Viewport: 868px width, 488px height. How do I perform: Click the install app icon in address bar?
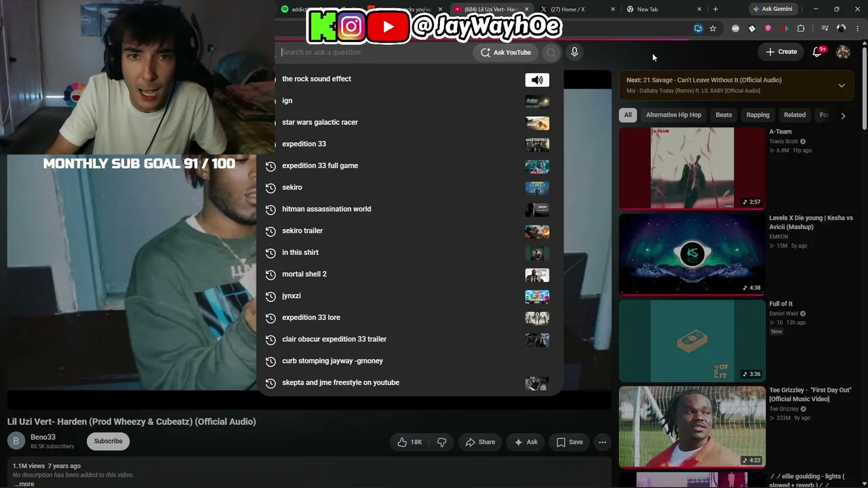(x=698, y=28)
